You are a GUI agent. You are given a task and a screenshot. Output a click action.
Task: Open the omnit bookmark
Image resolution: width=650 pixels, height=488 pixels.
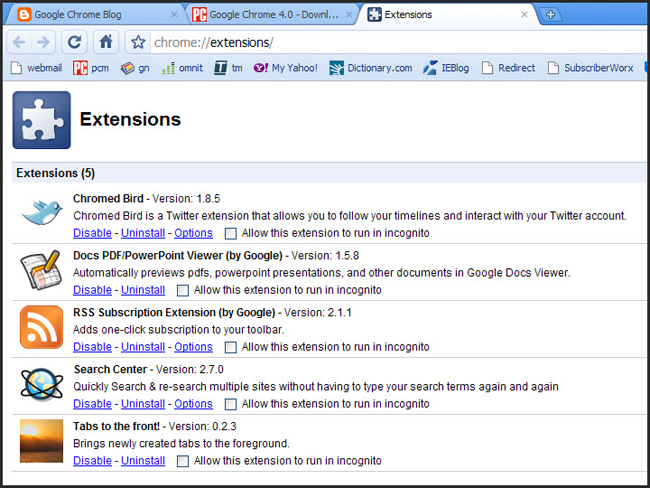(x=182, y=68)
